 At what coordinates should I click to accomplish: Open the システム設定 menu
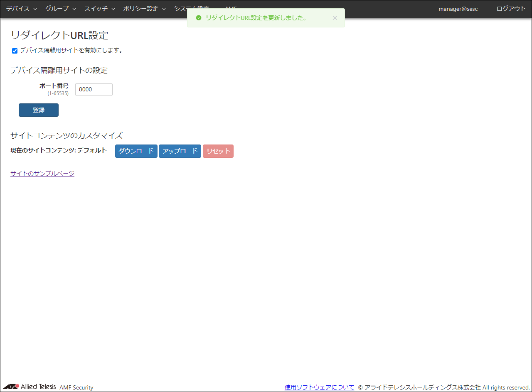click(x=180, y=9)
